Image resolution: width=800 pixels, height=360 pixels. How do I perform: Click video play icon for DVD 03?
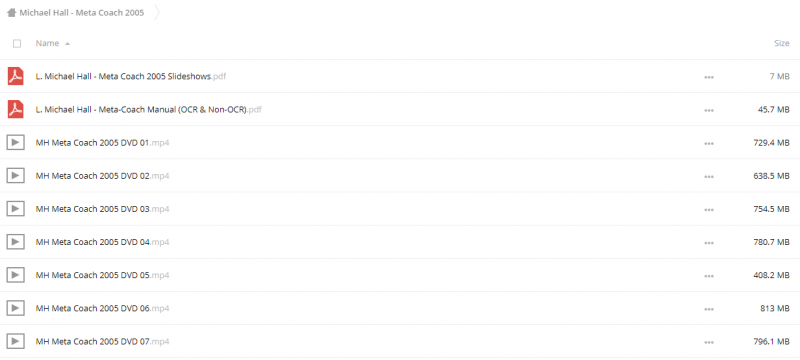click(15, 209)
